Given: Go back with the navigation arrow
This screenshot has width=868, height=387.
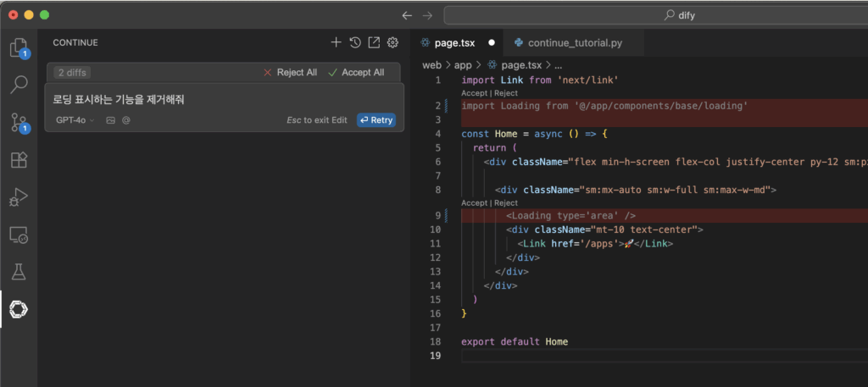Looking at the screenshot, I should tap(407, 15).
